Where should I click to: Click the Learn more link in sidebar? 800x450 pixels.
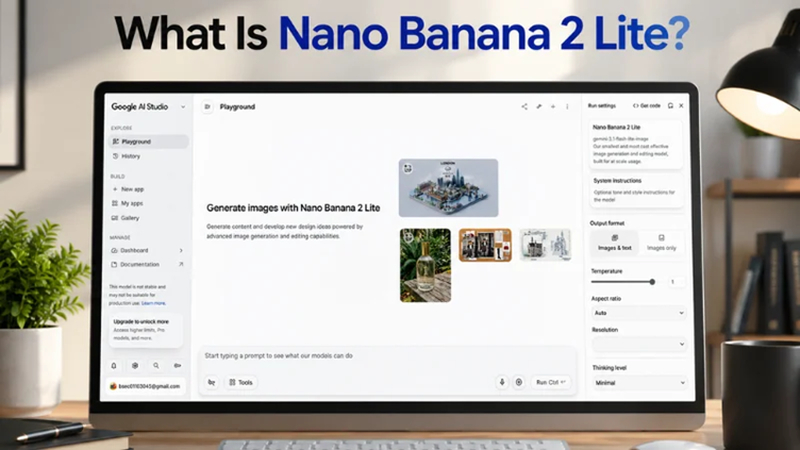(x=153, y=303)
